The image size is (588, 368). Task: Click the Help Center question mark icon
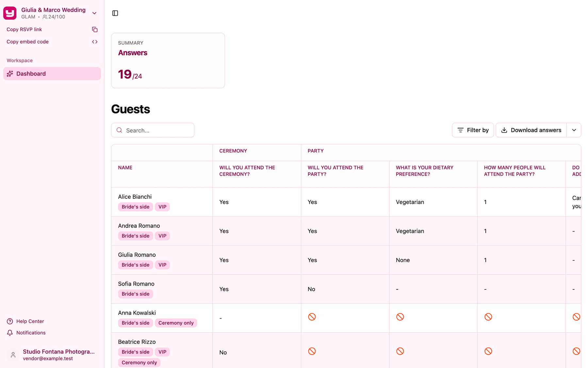pos(10,321)
